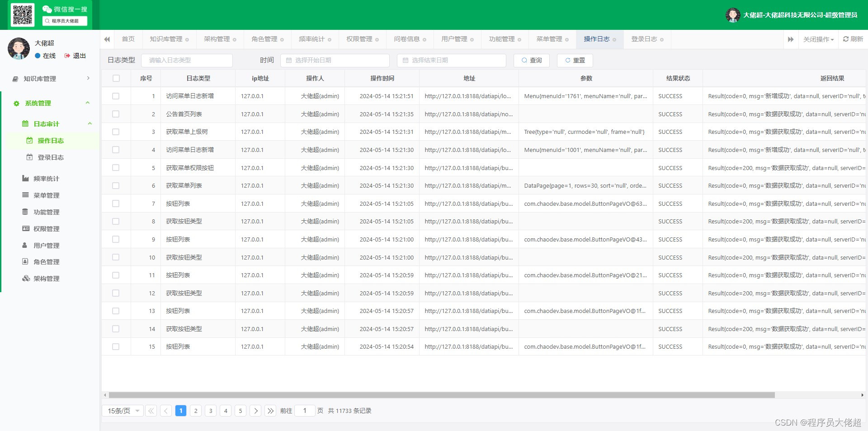Image resolution: width=868 pixels, height=431 pixels.
Task: Click the scrollbar right arrow under table
Action: 862,395
